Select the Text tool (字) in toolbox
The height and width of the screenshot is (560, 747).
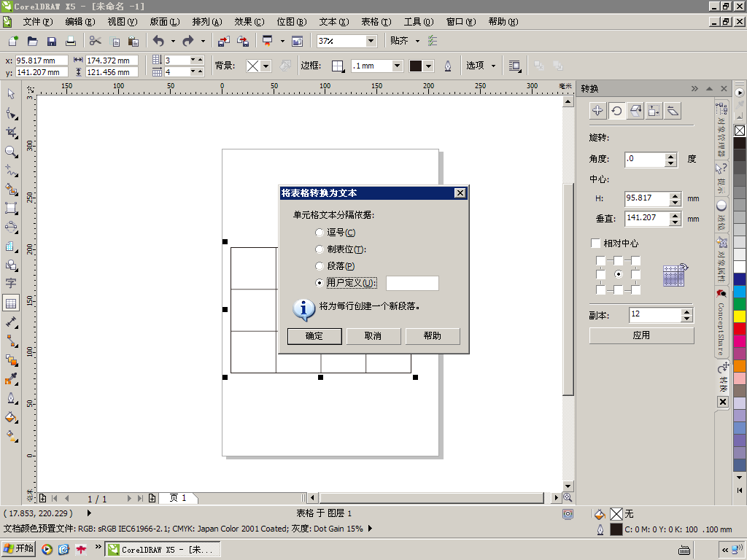click(x=11, y=284)
